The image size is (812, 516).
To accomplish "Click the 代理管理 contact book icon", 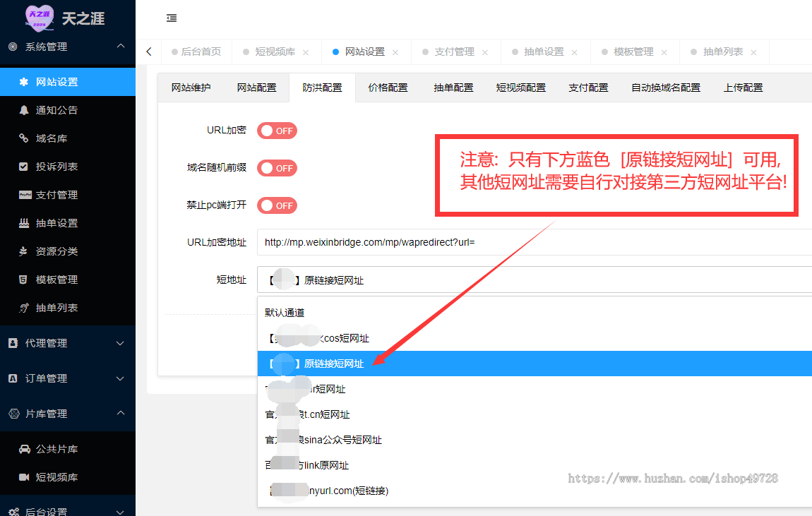I will point(13,342).
